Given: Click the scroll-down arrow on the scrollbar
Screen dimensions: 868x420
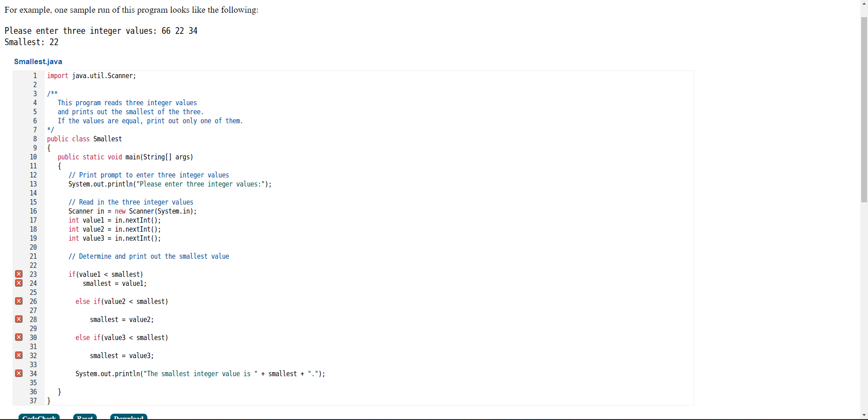Looking at the screenshot, I should click(864, 415).
